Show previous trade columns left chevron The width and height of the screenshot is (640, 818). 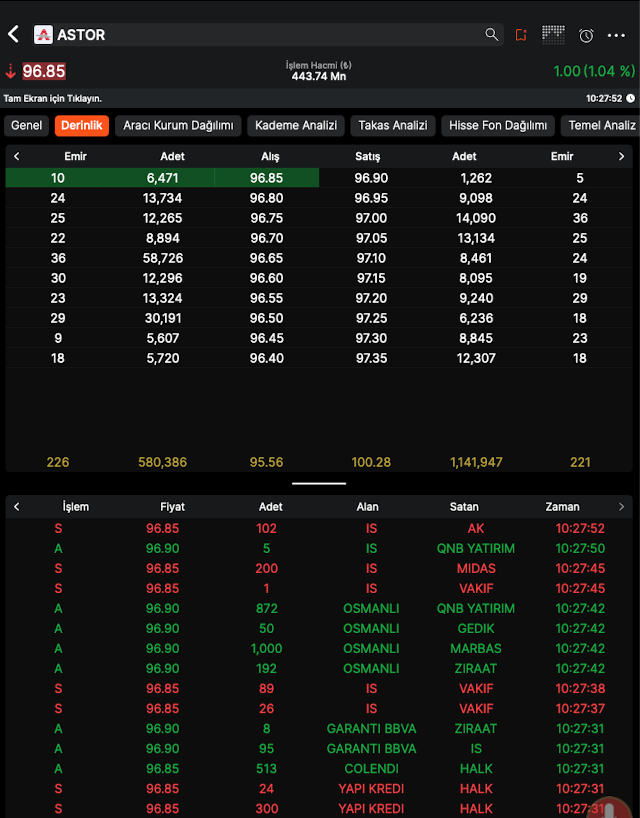click(x=17, y=507)
